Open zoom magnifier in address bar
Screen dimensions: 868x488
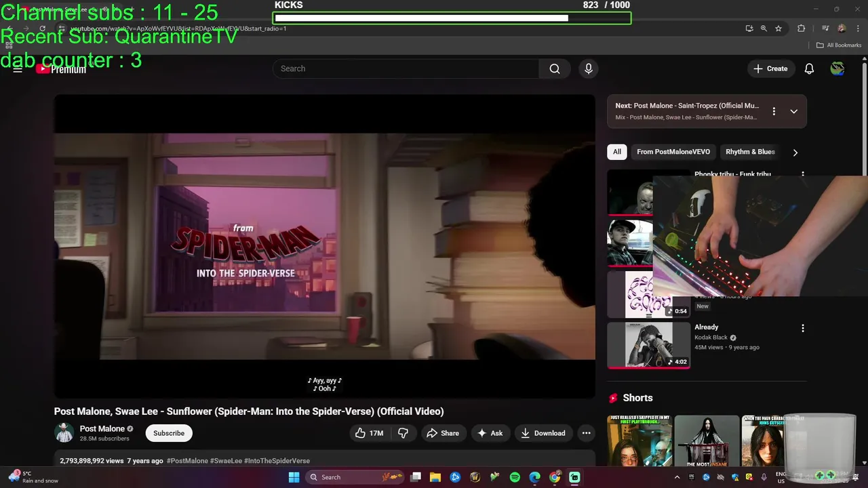pos(764,28)
